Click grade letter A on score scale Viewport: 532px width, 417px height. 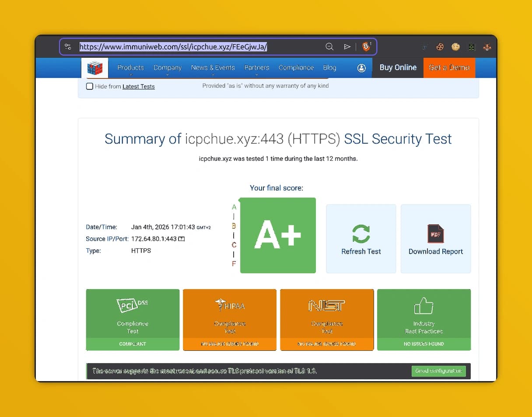click(234, 207)
